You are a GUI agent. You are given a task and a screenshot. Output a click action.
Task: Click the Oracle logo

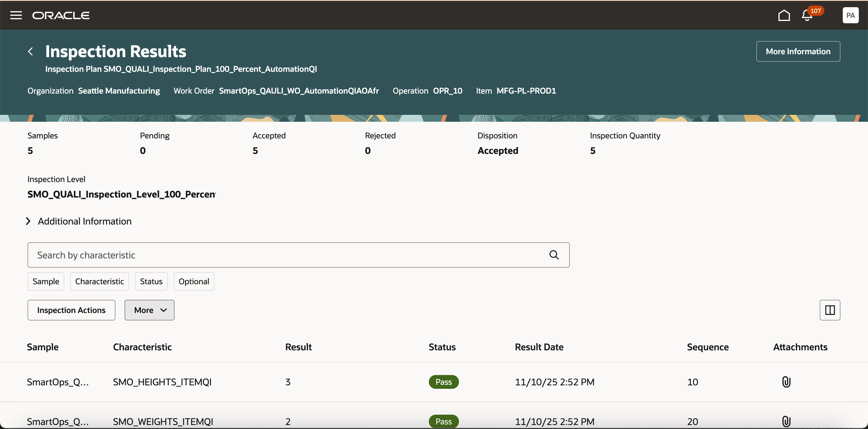coord(61,15)
